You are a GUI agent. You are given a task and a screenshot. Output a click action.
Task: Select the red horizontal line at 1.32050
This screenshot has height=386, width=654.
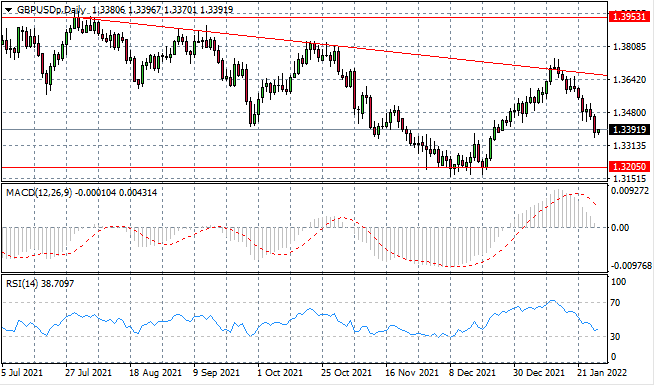(x=304, y=168)
